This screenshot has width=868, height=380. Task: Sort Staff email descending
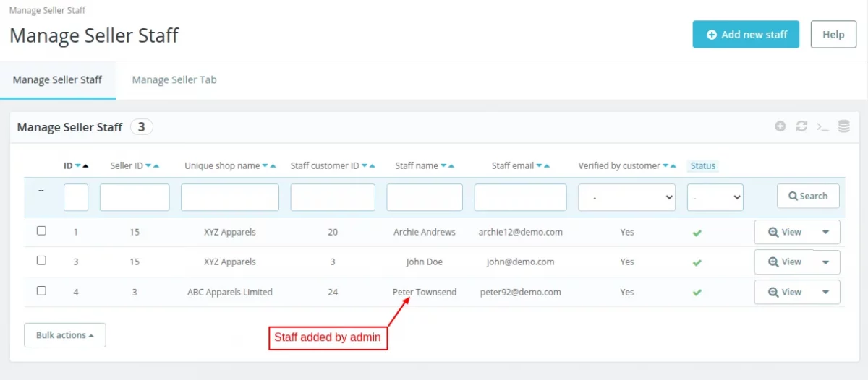(x=539, y=165)
